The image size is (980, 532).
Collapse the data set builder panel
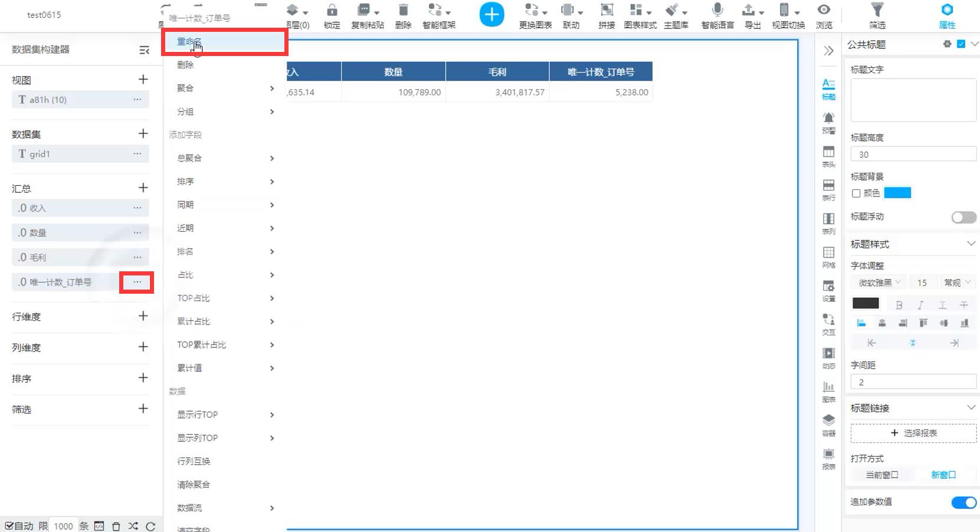(144, 50)
